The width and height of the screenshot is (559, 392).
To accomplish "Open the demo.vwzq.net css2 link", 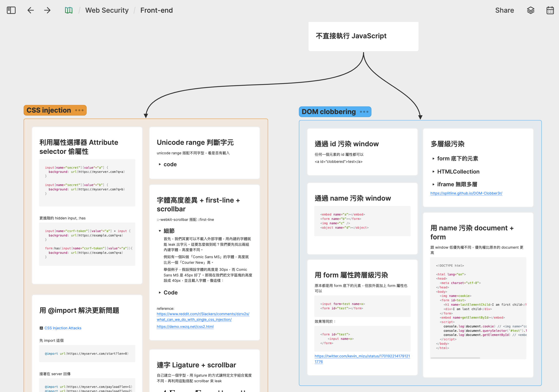I will pos(185,327).
